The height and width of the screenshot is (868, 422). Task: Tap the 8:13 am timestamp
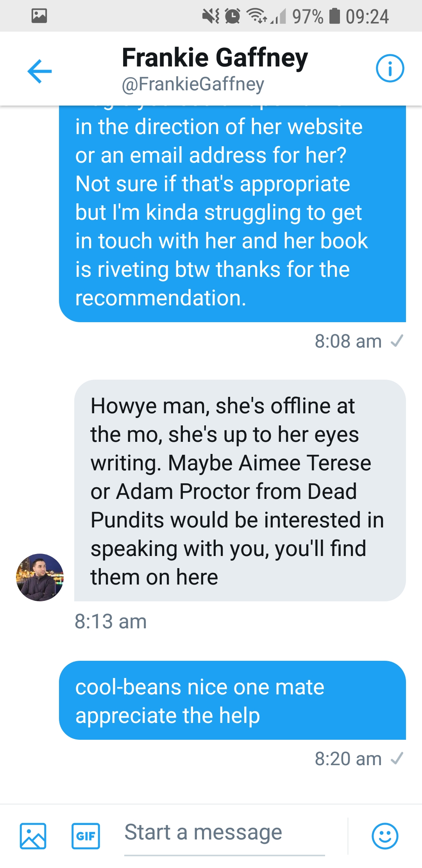(111, 621)
